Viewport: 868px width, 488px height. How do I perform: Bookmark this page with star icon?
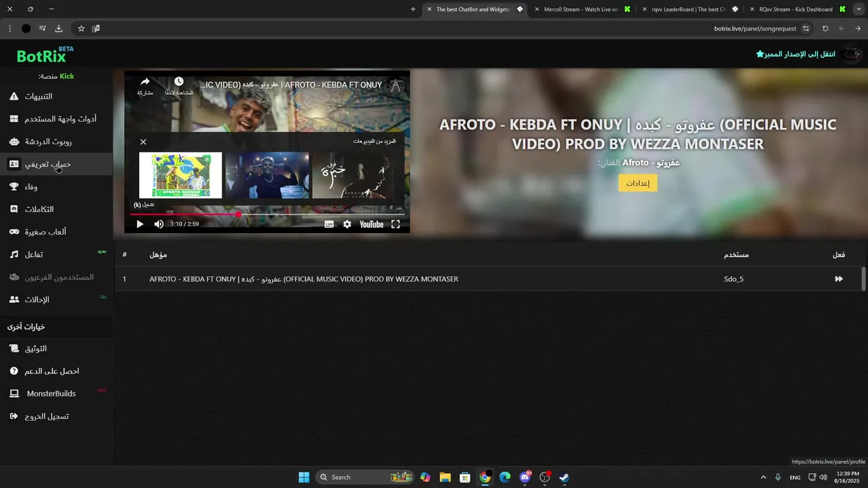coord(81,28)
